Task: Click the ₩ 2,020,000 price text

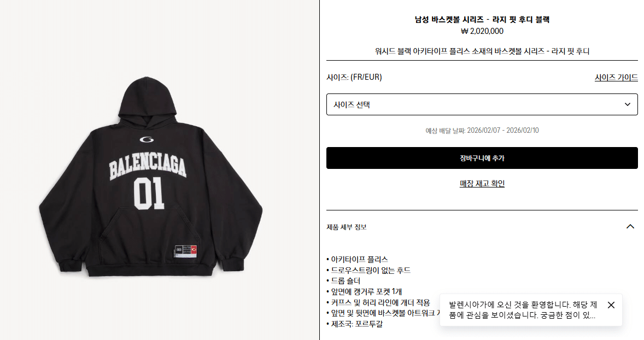Action: (x=482, y=31)
